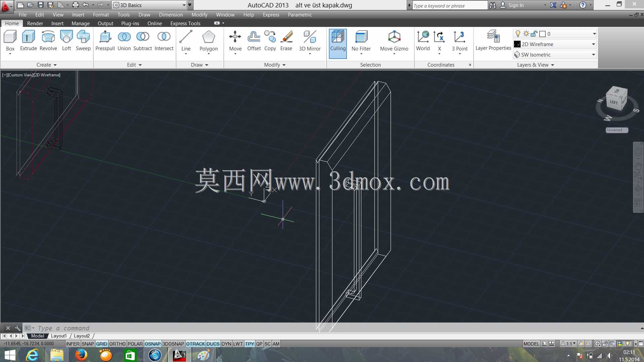Expand the Draw panel
The width and height of the screenshot is (644, 362).
tap(200, 65)
